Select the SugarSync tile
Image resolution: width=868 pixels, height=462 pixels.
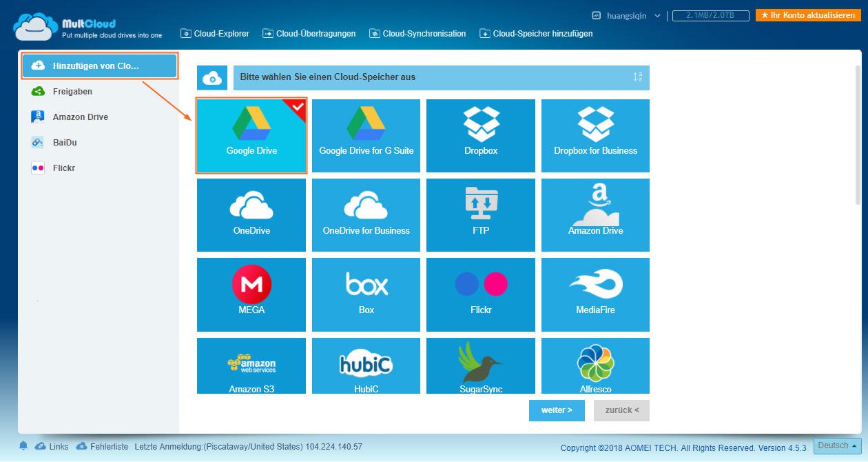tap(481, 365)
